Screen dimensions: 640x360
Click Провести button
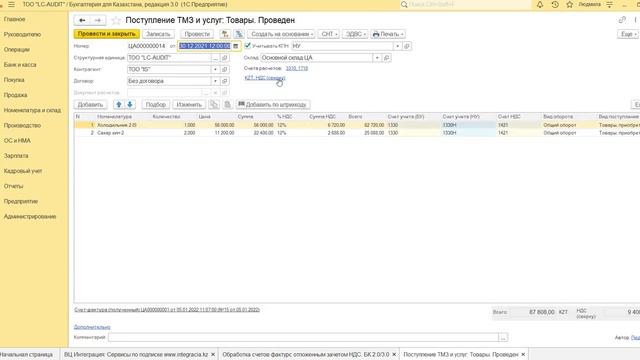[197, 34]
